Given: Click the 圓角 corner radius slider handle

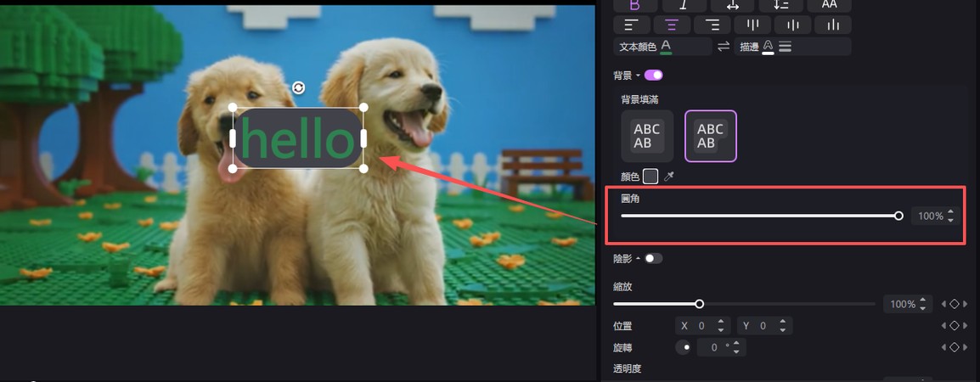Looking at the screenshot, I should (898, 216).
